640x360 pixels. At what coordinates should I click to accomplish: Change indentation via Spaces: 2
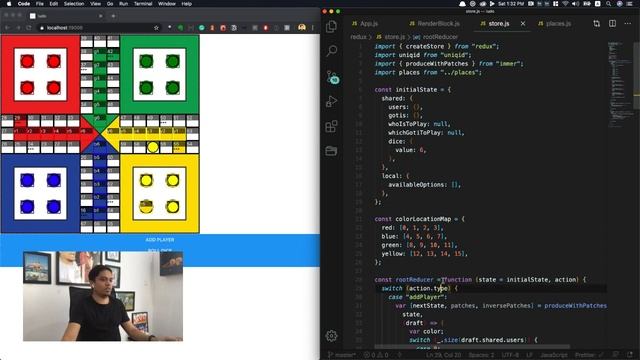[481, 355]
